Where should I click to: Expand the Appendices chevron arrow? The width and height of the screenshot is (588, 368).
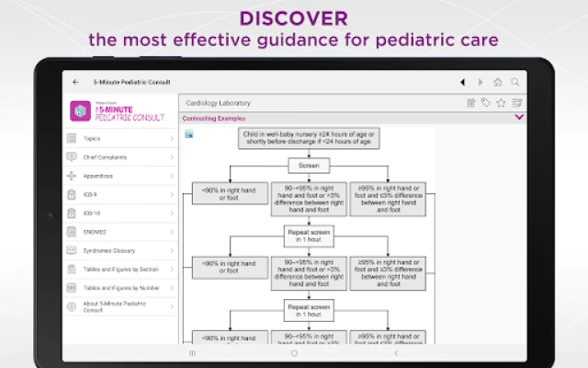coord(172,176)
